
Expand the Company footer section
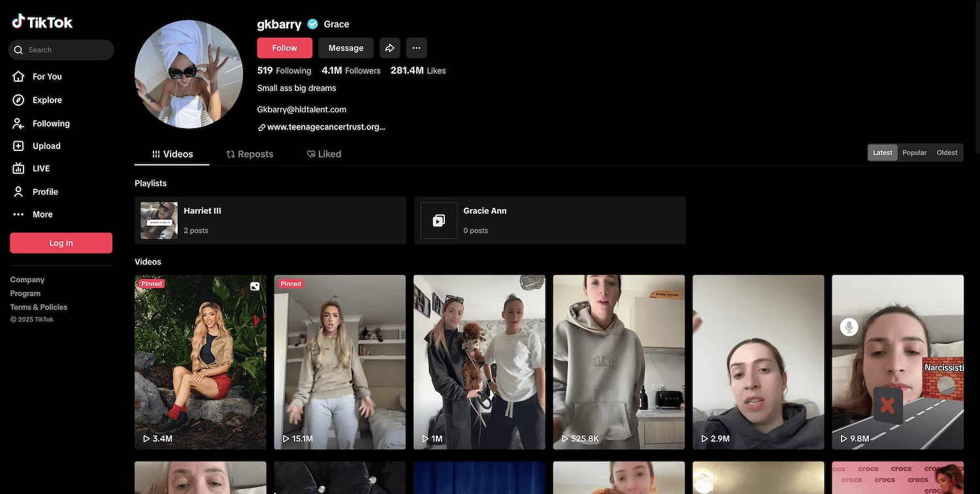coord(27,280)
